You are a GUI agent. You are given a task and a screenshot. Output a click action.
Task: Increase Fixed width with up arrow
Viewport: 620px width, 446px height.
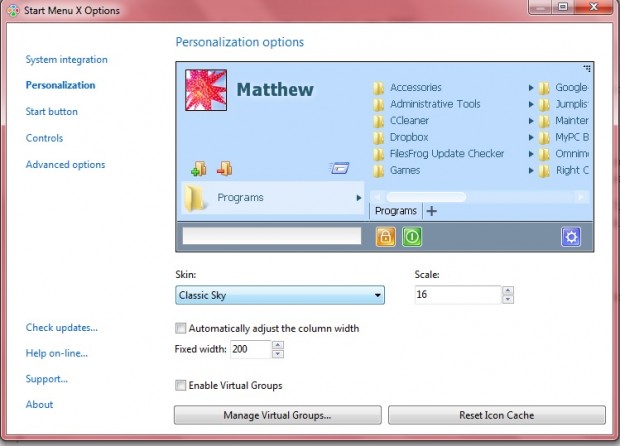(x=278, y=345)
